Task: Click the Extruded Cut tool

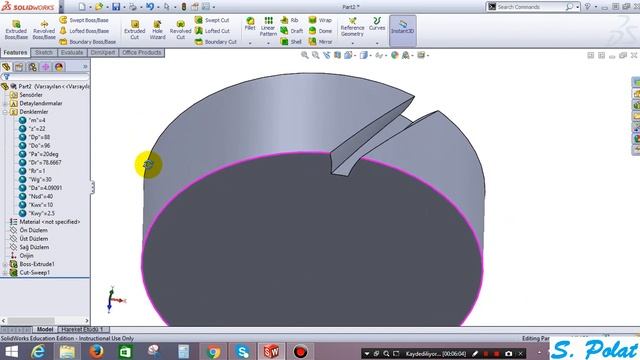Action: [135, 30]
